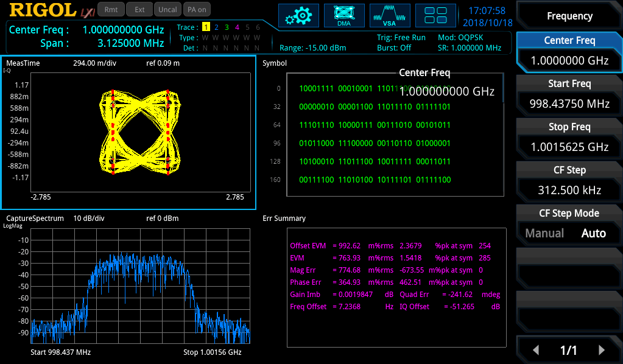Open the Frequency menu header
Image resolution: width=623 pixels, height=364 pixels.
coord(569,16)
